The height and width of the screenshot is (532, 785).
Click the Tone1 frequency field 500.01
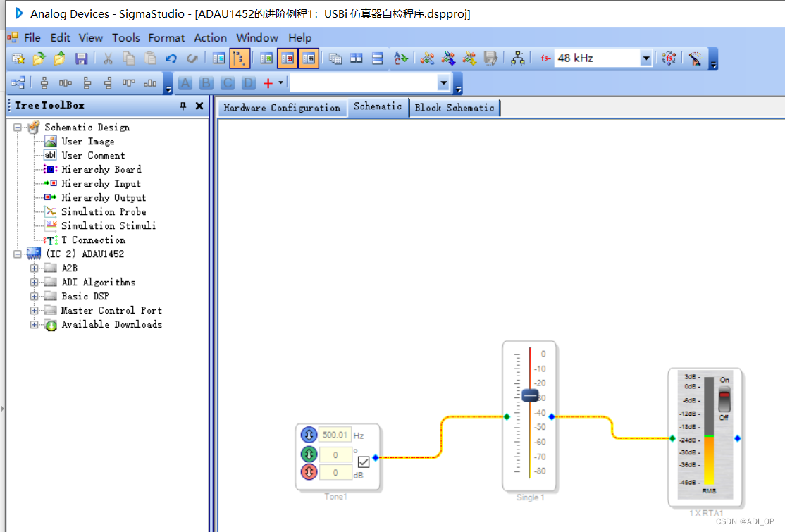[335, 435]
